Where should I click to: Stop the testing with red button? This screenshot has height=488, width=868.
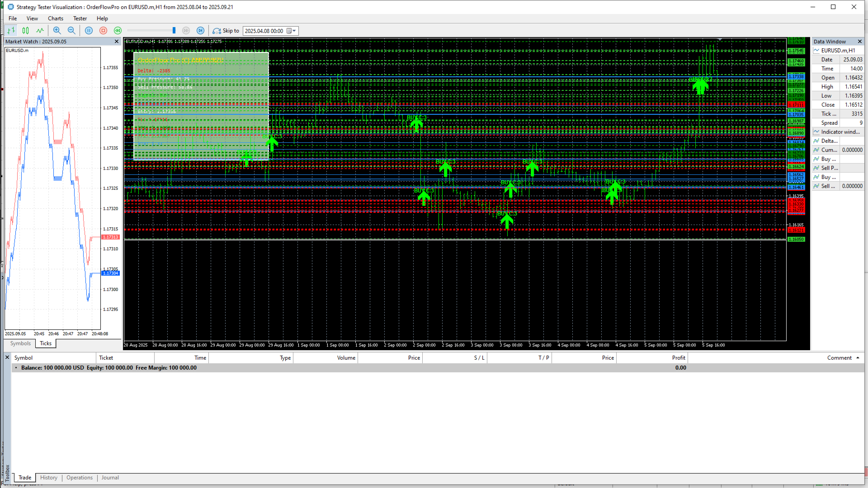(104, 31)
